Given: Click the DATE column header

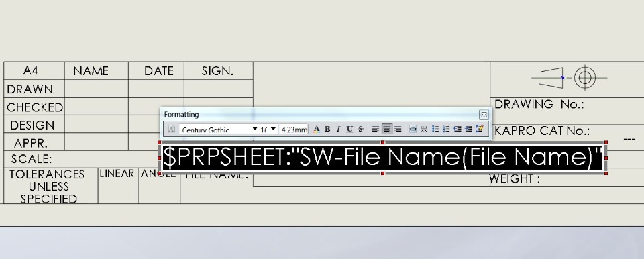Looking at the screenshot, I should 159,71.
